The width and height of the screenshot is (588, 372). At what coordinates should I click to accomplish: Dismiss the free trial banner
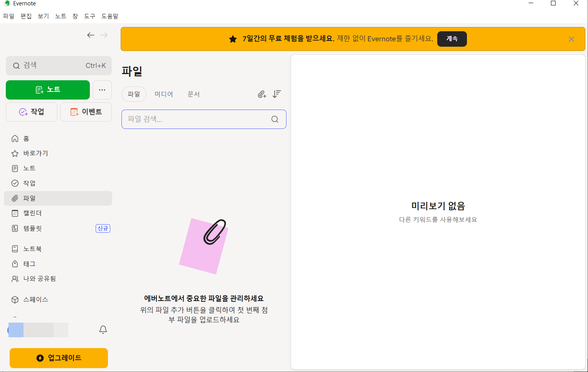tap(571, 39)
